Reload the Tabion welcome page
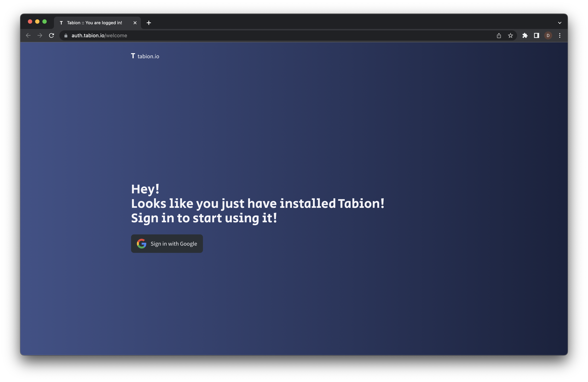This screenshot has width=588, height=382. (x=51, y=35)
